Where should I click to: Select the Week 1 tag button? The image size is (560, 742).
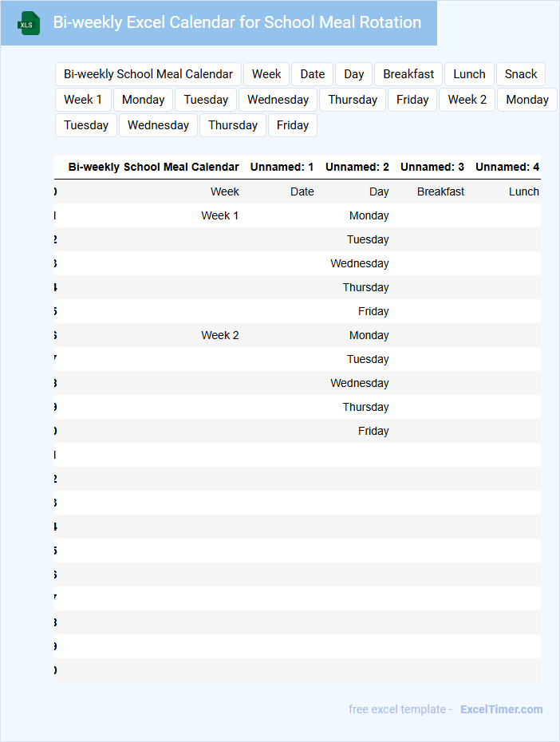coord(83,100)
